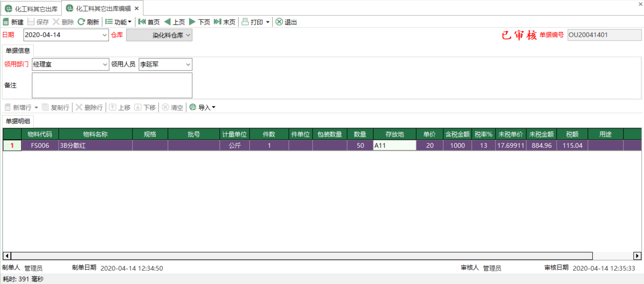Click the horizontal scrollbar right arrow
Image resolution: width=644 pixels, height=284 pixels.
tap(637, 256)
